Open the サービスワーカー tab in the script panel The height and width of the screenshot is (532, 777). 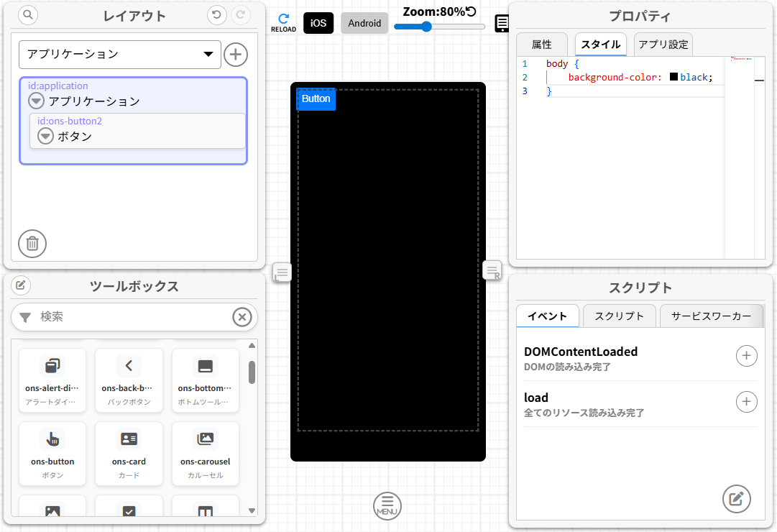tap(712, 316)
